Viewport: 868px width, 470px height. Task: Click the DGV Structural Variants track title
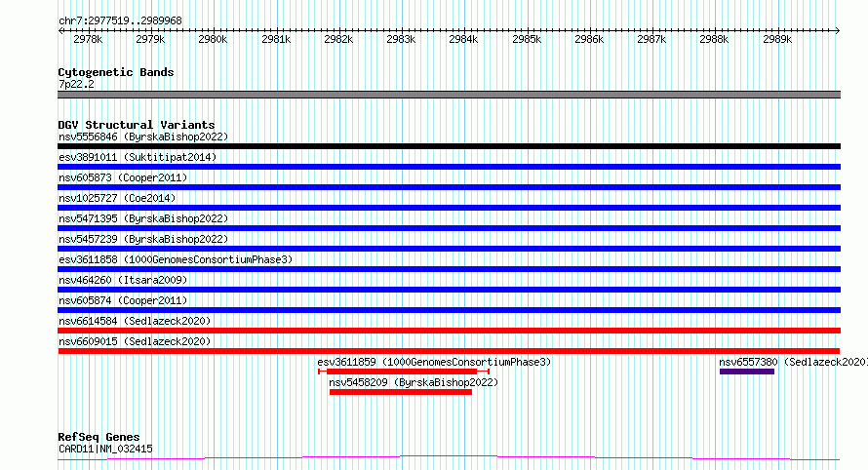[x=137, y=125]
